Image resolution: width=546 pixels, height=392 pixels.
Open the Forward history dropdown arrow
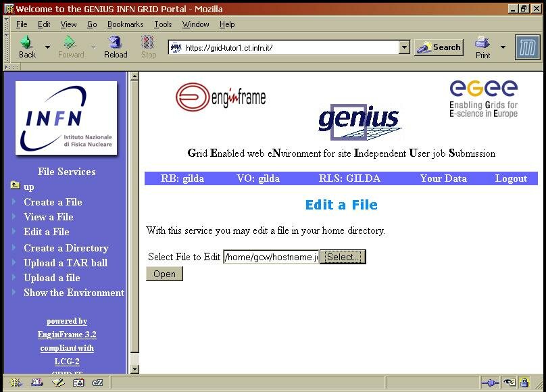[x=93, y=47]
